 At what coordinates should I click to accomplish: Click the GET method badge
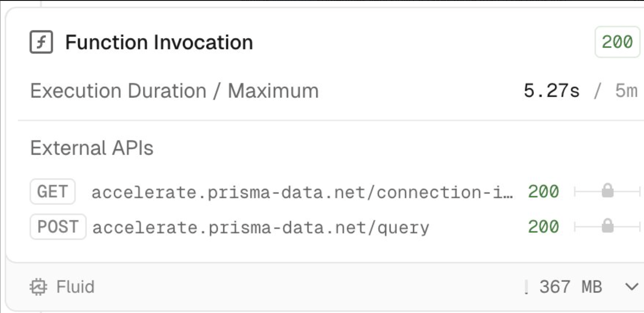coord(52,192)
